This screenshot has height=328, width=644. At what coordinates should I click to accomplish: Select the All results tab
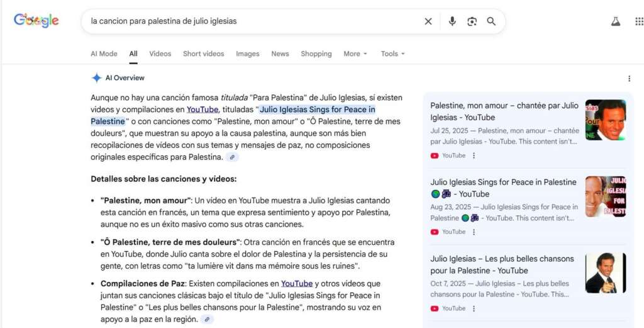pyautogui.click(x=133, y=54)
